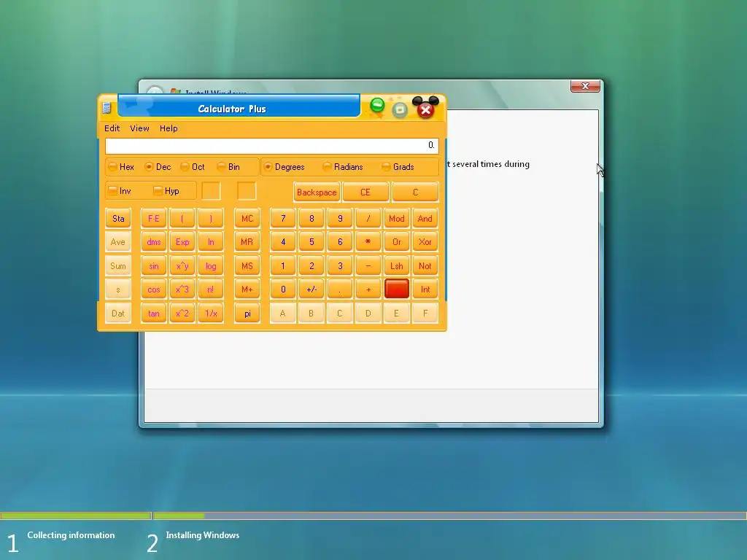Click the plus key
Viewport: 747px width, 560px height.
368,289
